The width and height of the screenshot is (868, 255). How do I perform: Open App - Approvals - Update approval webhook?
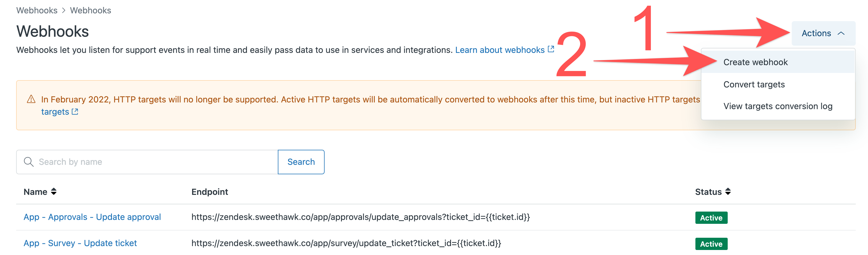click(92, 217)
